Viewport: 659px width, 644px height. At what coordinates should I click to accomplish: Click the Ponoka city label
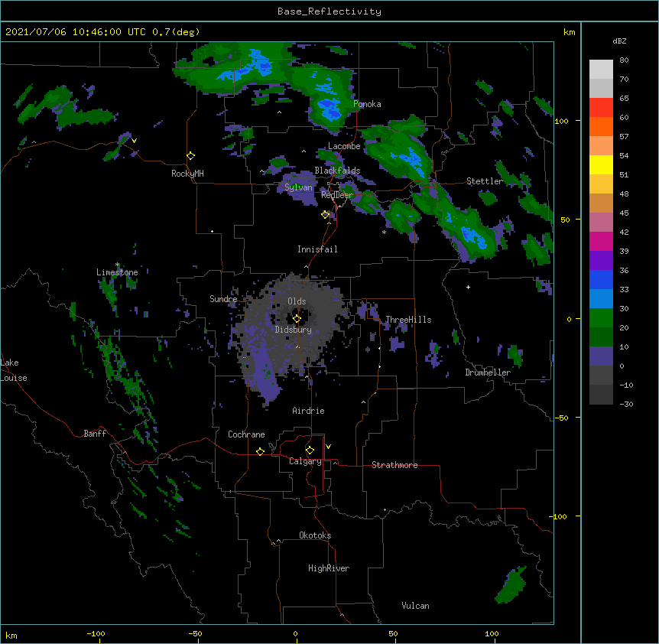click(x=367, y=104)
